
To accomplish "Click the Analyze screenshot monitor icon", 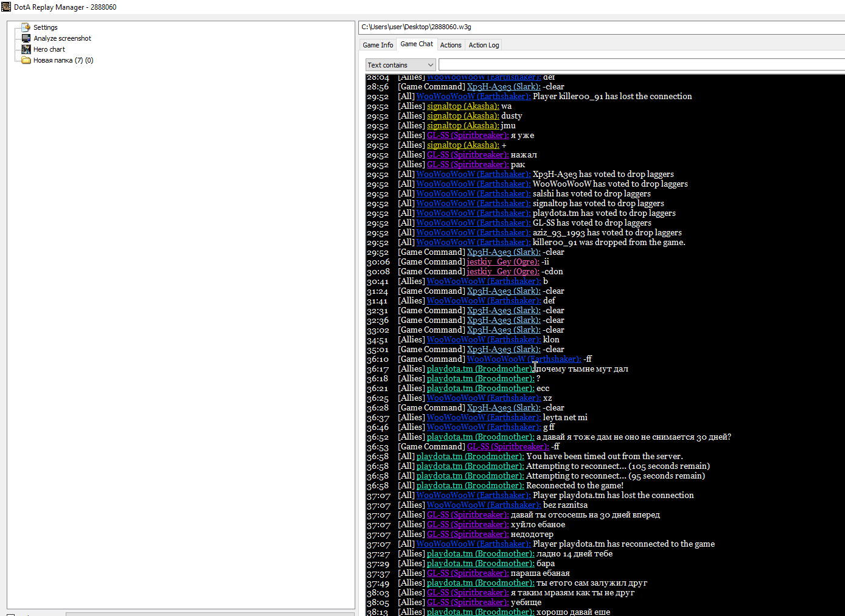I will tap(26, 38).
